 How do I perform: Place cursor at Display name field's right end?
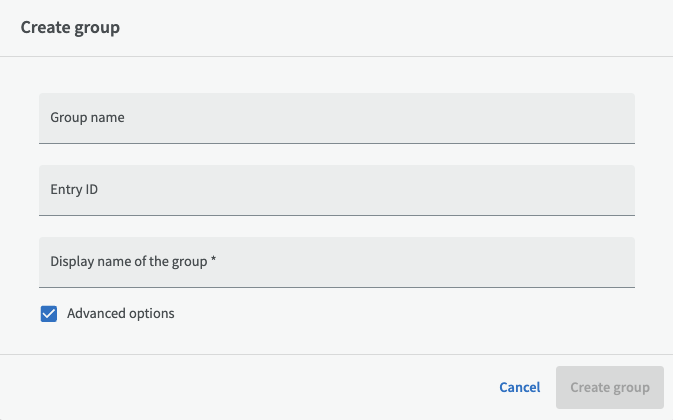(620, 262)
